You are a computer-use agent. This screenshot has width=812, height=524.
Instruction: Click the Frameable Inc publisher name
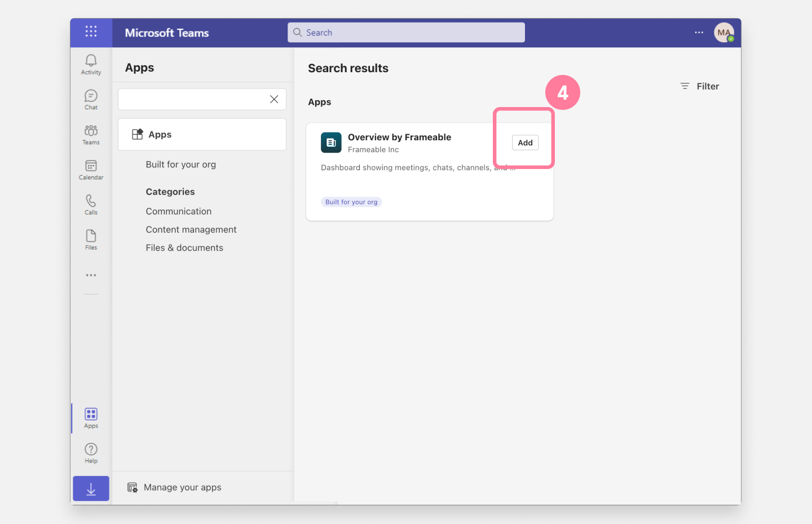[x=373, y=150]
